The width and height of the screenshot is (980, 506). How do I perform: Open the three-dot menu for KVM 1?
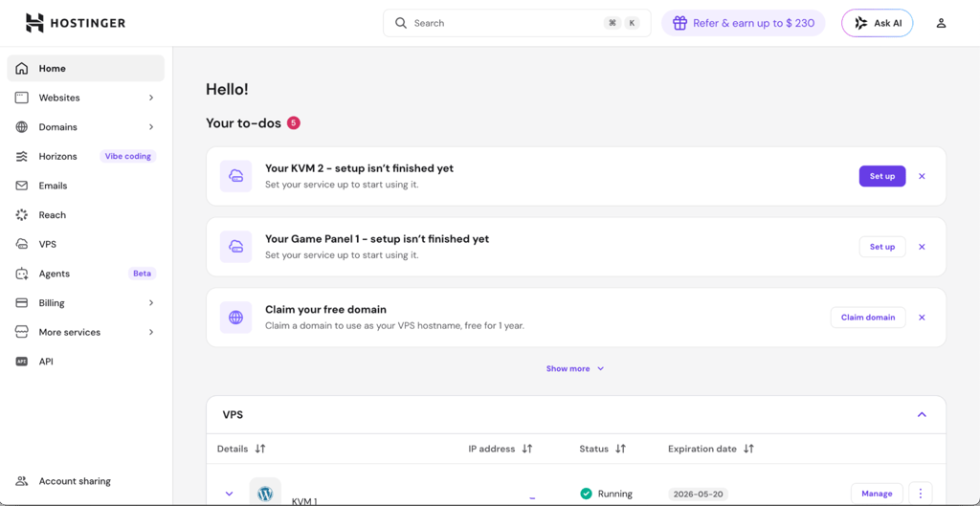[x=921, y=494]
